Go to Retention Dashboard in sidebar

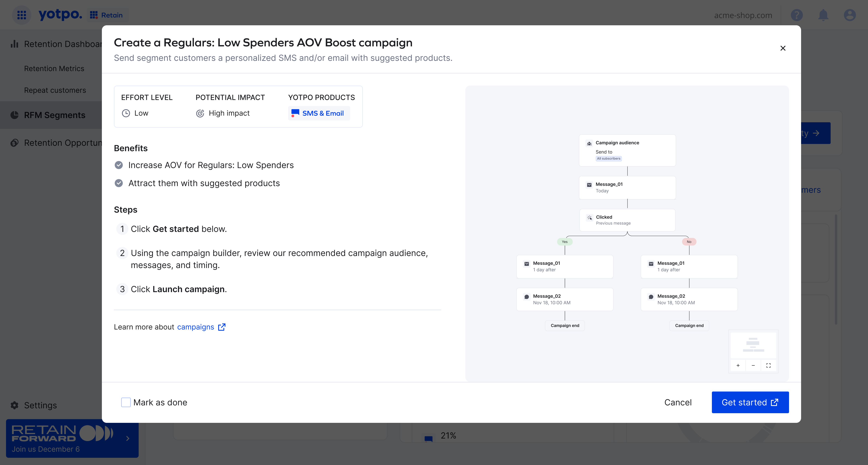pyautogui.click(x=56, y=44)
